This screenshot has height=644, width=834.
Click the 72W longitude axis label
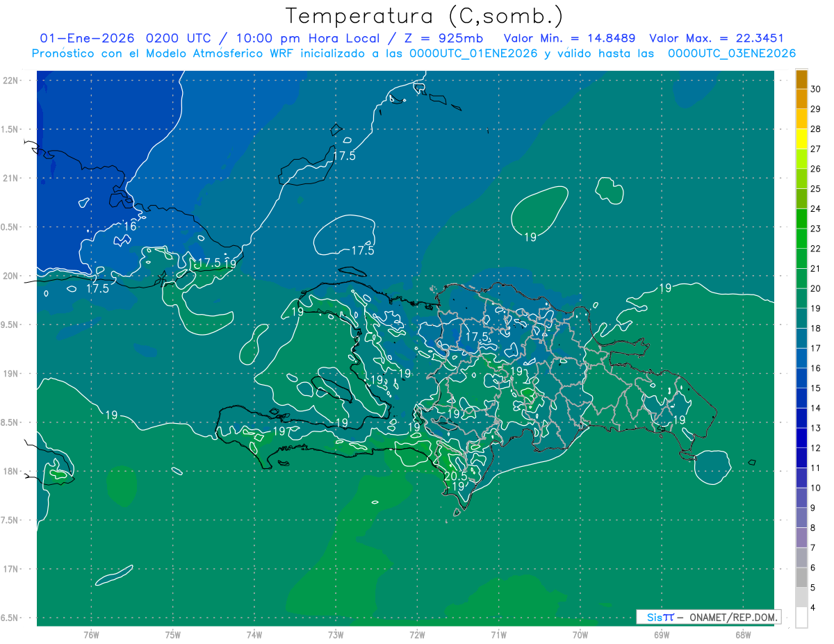point(417,634)
